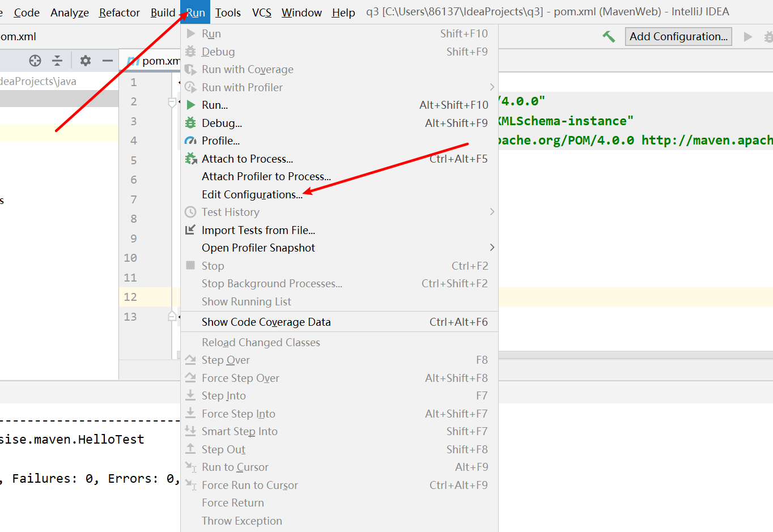Click the 'http://maven.apach' text in the editor

707,140
